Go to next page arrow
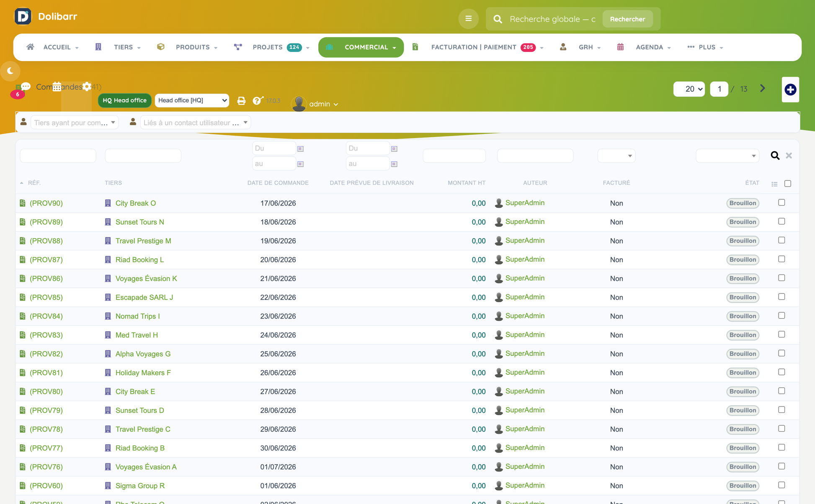Viewport: 815px width, 504px height. coord(762,88)
